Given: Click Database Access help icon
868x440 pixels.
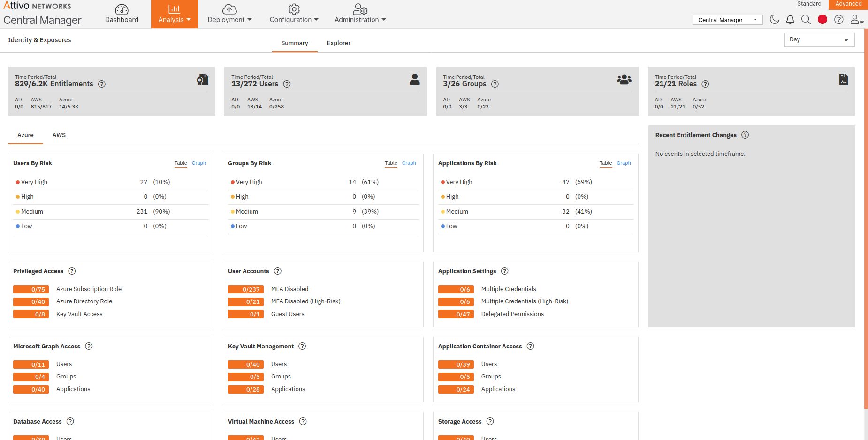Looking at the screenshot, I should (x=70, y=421).
